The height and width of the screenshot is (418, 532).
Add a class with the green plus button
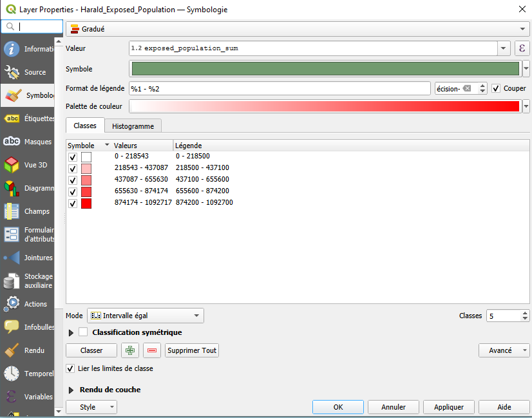point(131,350)
